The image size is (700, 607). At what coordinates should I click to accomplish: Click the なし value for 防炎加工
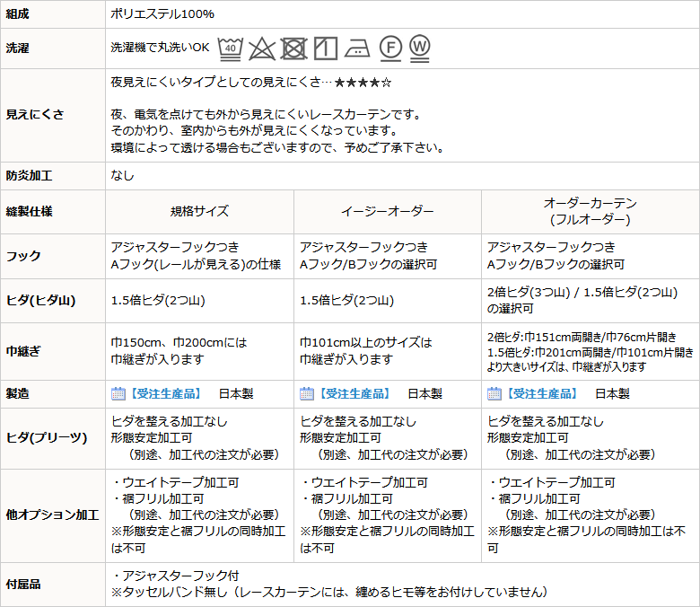122,175
